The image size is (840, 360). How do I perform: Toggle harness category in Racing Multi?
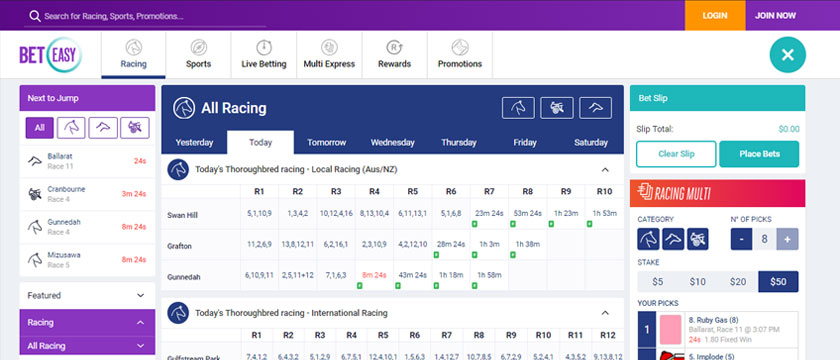point(698,239)
